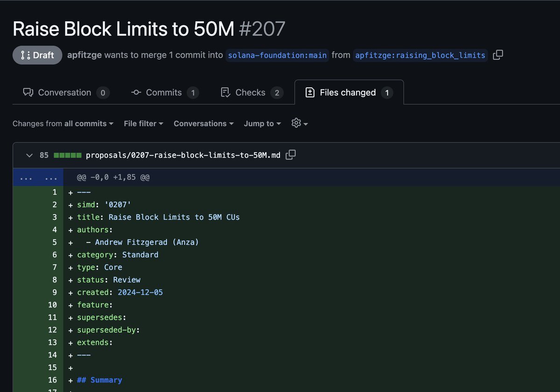Copy the branch name apfitzge:raising_block_limits
This screenshot has height=392, width=560.
[x=497, y=55]
